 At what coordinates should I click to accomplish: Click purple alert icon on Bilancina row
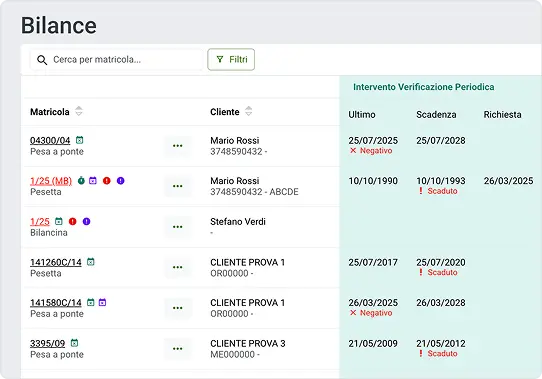pos(86,221)
